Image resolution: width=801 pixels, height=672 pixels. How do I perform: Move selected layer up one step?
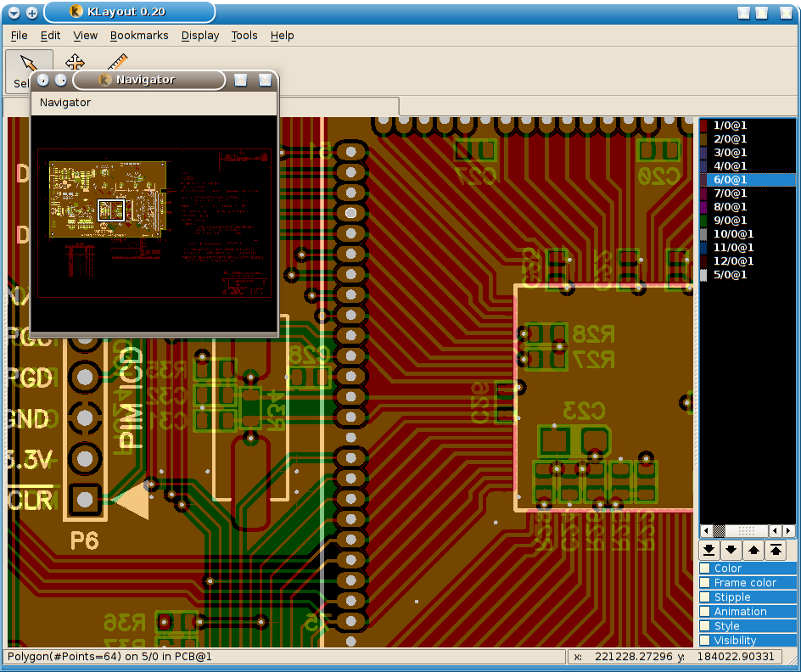pos(753,550)
